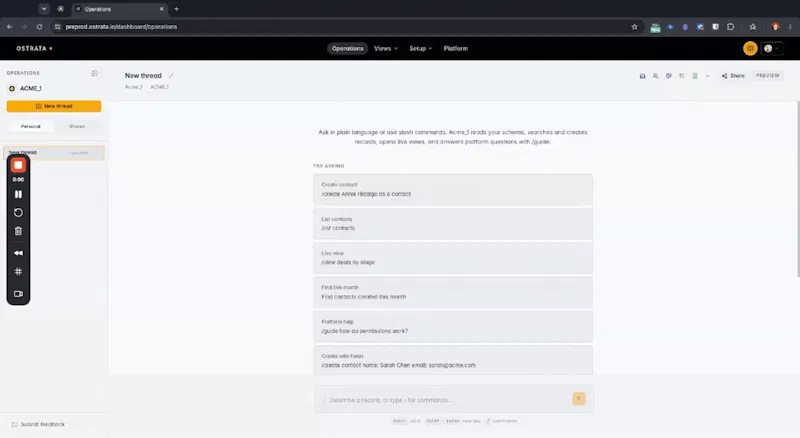Expand the chevron next to toolbar icons

click(x=708, y=76)
